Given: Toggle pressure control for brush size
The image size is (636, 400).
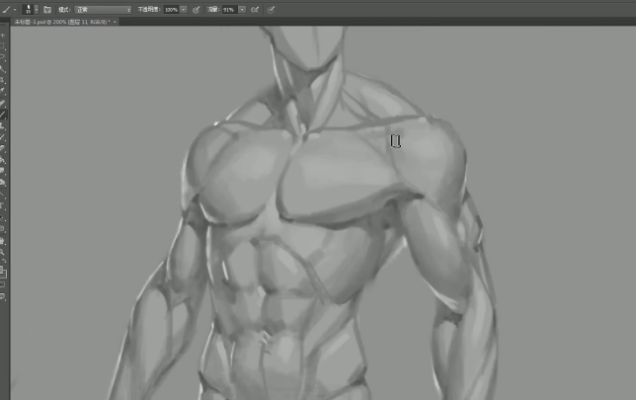Looking at the screenshot, I should click(x=272, y=9).
